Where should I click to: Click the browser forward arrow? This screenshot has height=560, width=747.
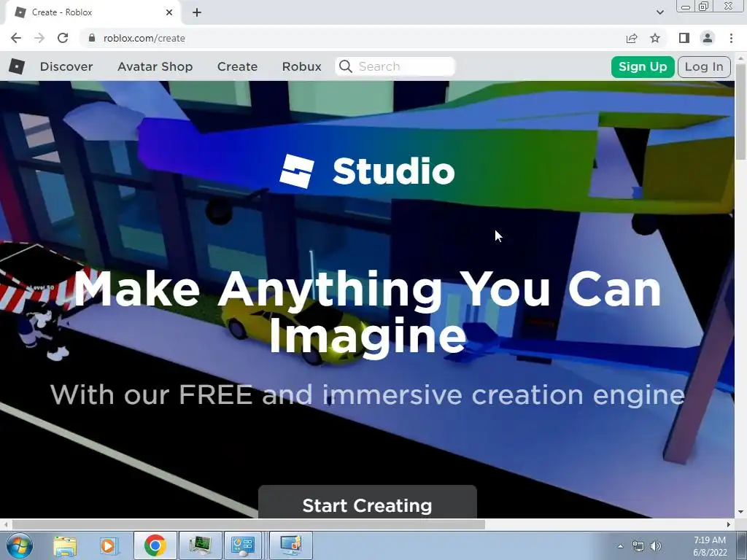39,38
